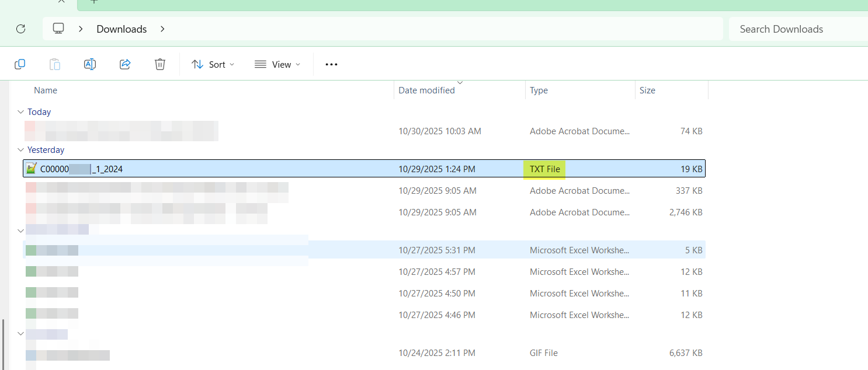Click the Search Downloads field
This screenshot has width=868, height=370.
(x=794, y=29)
